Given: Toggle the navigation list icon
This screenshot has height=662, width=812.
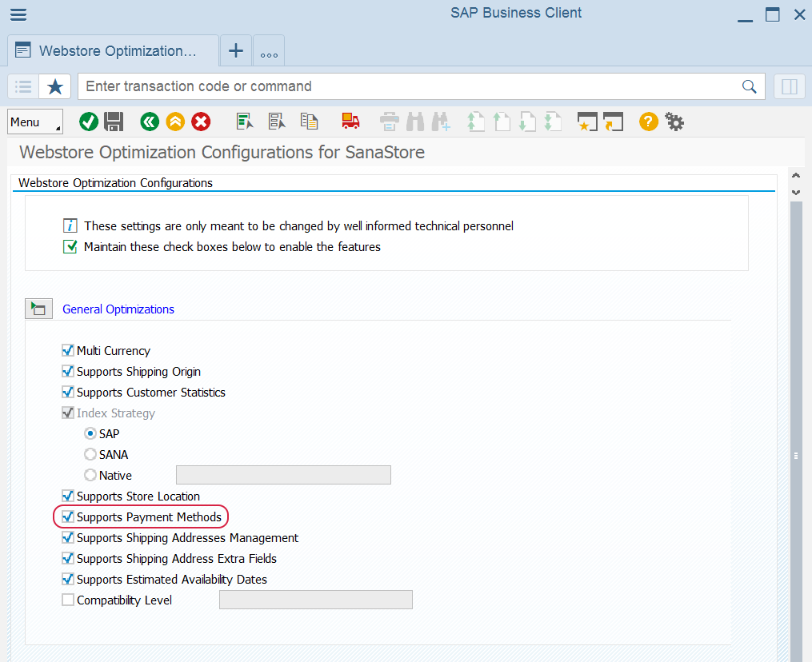Looking at the screenshot, I should coord(23,86).
